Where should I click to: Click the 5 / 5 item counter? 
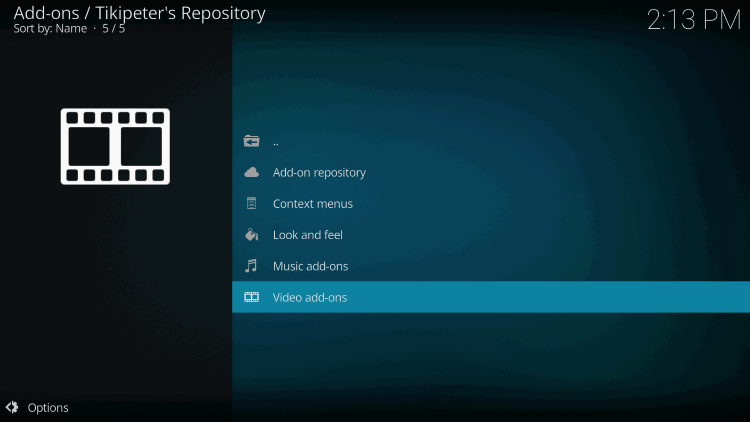pyautogui.click(x=113, y=29)
